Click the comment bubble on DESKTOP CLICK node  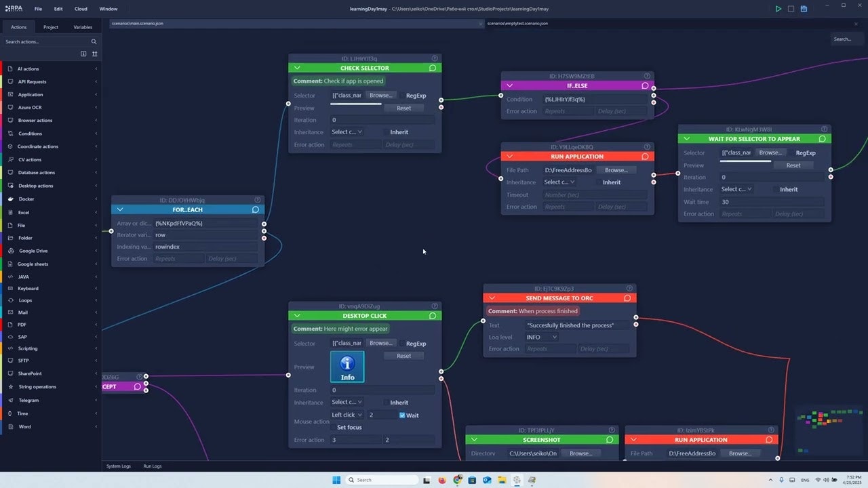[432, 315]
